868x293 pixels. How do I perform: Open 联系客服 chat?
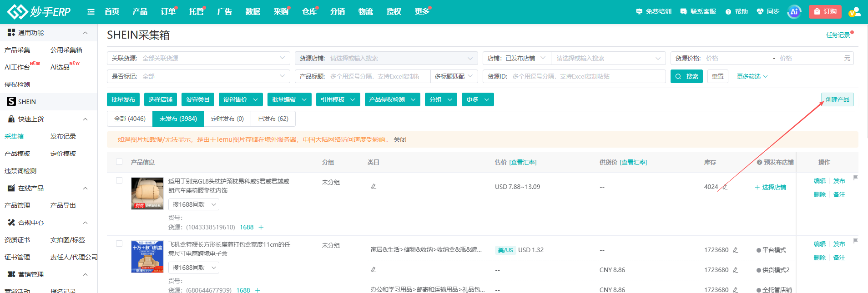tap(698, 12)
